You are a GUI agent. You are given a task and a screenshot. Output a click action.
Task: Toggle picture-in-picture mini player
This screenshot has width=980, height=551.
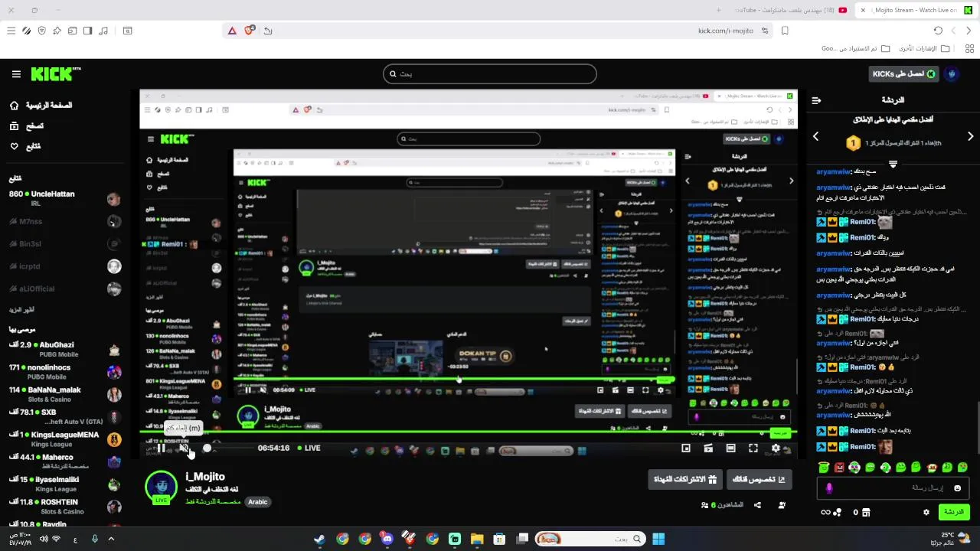coord(686,448)
